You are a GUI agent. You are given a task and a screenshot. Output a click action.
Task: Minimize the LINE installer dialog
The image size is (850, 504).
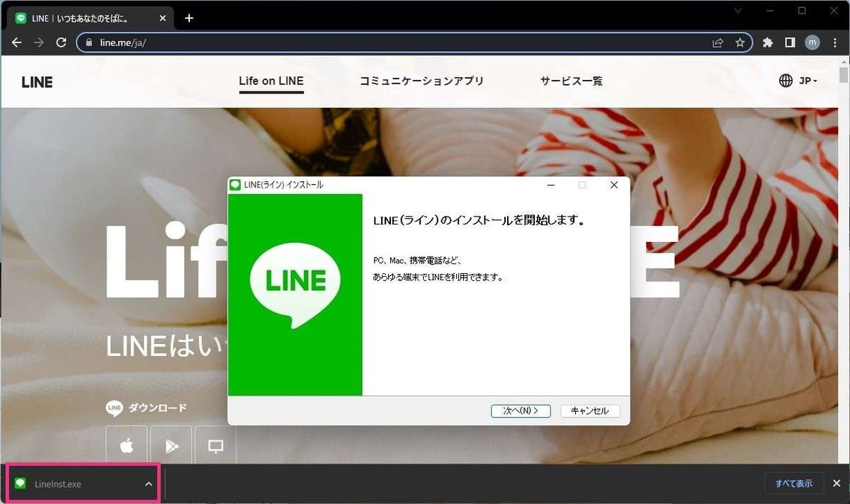pyautogui.click(x=550, y=185)
